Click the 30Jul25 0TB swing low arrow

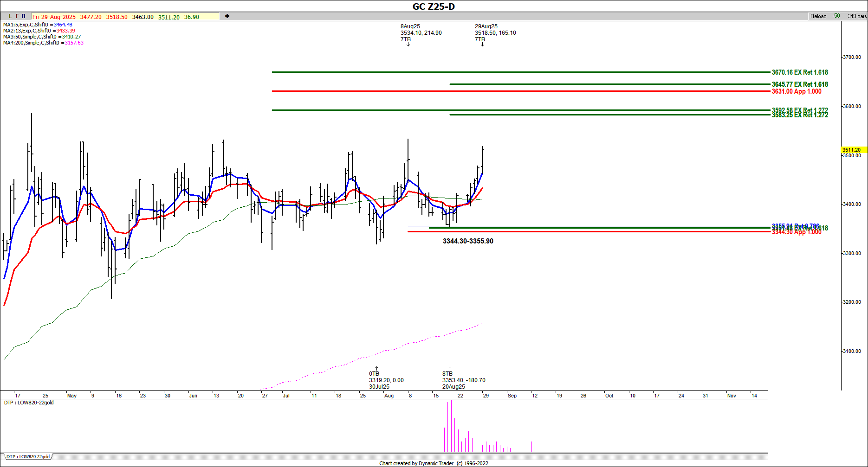(x=376, y=369)
